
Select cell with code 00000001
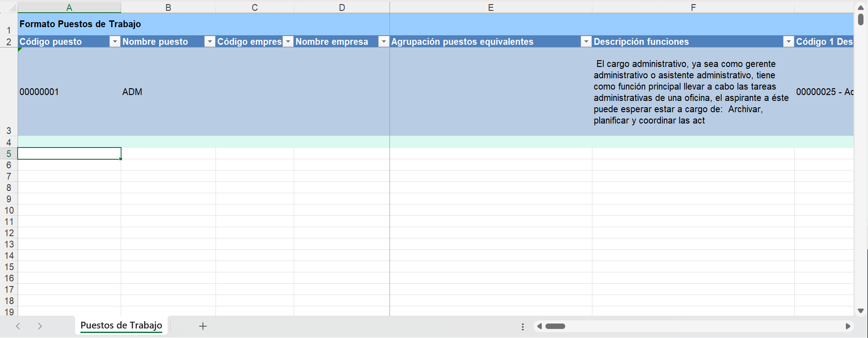69,92
